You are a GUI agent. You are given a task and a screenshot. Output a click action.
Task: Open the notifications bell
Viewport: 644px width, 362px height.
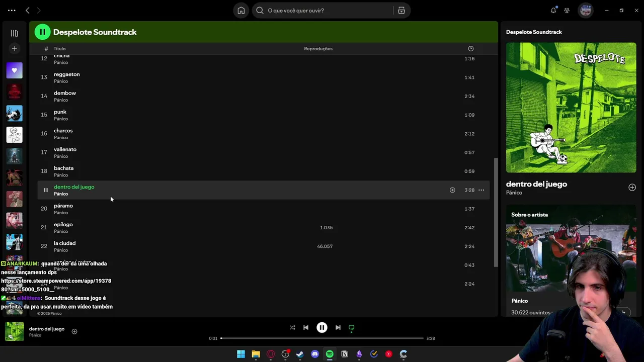pos(553,10)
